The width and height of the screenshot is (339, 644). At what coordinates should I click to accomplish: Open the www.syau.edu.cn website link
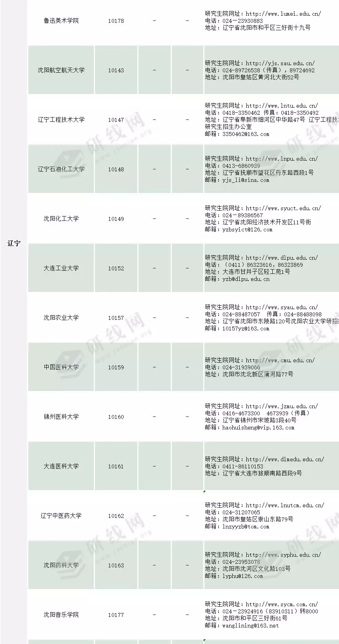click(x=282, y=307)
